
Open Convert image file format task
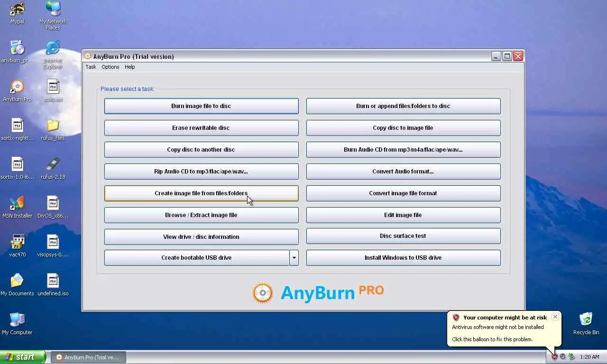403,193
